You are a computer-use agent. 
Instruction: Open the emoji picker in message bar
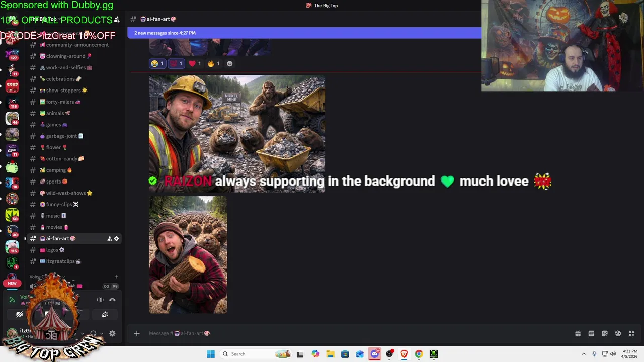click(618, 333)
